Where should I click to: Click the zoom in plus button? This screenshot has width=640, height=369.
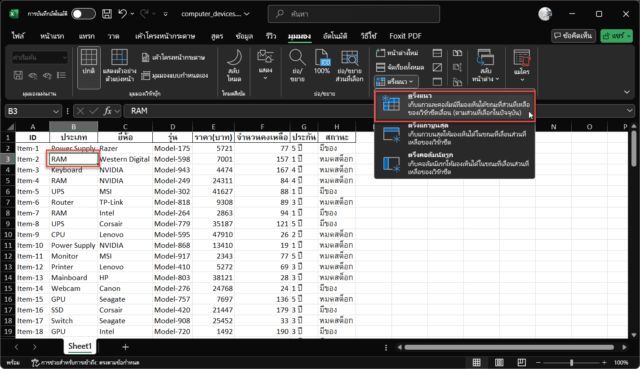604,362
